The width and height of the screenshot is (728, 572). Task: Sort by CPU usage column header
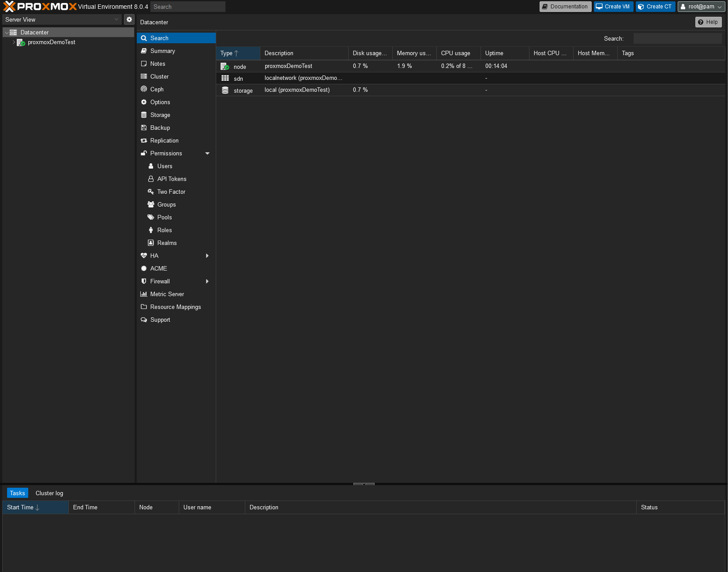pyautogui.click(x=458, y=53)
